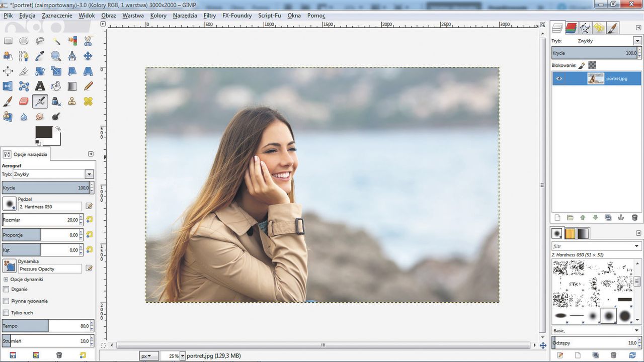Select the Paintbrush tool
This screenshot has height=362, width=644.
[x=8, y=102]
